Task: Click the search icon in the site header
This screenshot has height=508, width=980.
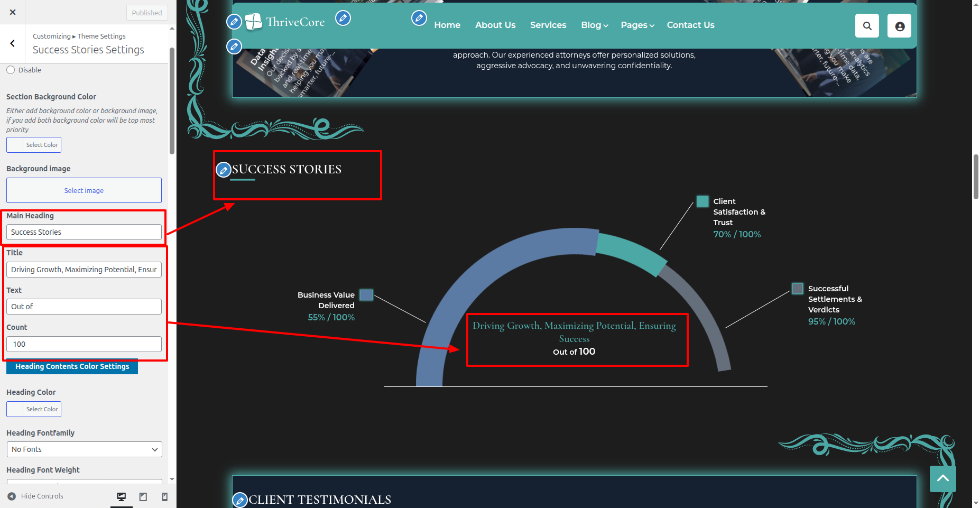Action: (867, 26)
